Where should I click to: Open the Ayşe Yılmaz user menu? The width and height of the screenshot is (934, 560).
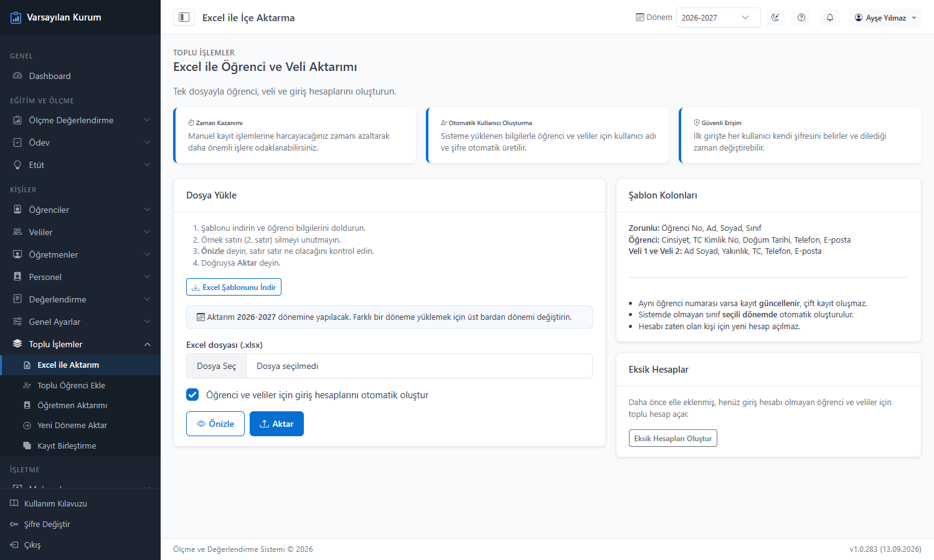[x=885, y=17]
